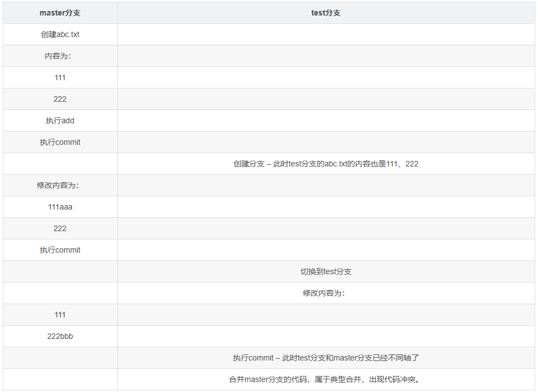Screen dimensions: 538x392
Task: Click the 执行commit 已经不同轴了 text cell
Action: tap(325, 358)
